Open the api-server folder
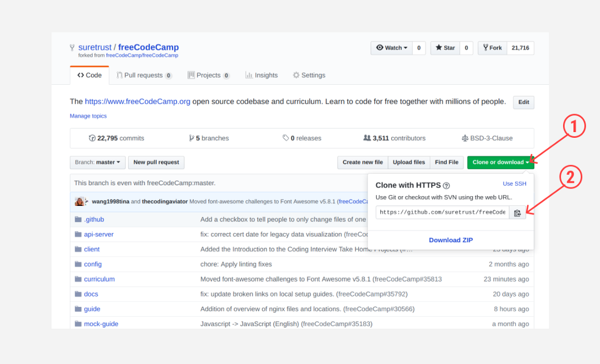The height and width of the screenshot is (364, 600). (x=99, y=234)
